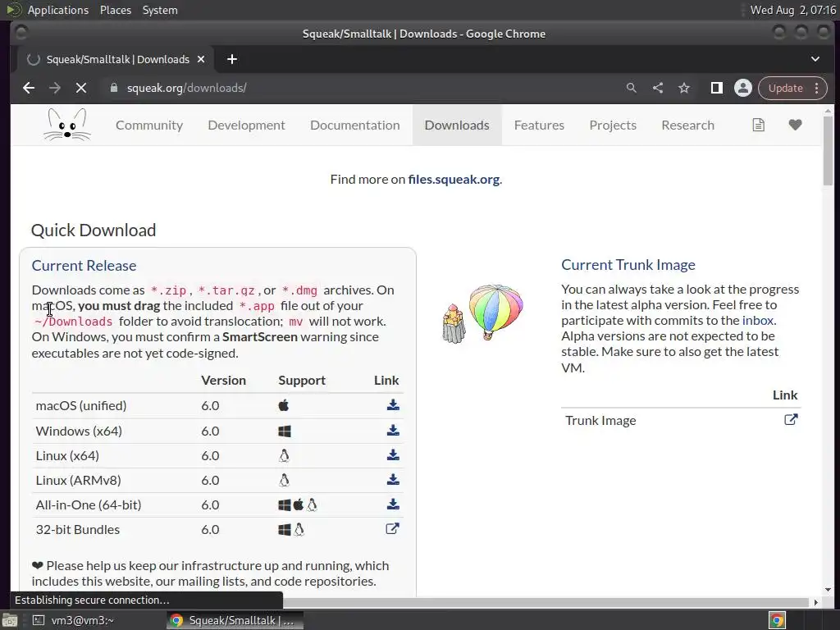Click the Current Release heading link
The height and width of the screenshot is (630, 840).
coord(84,265)
